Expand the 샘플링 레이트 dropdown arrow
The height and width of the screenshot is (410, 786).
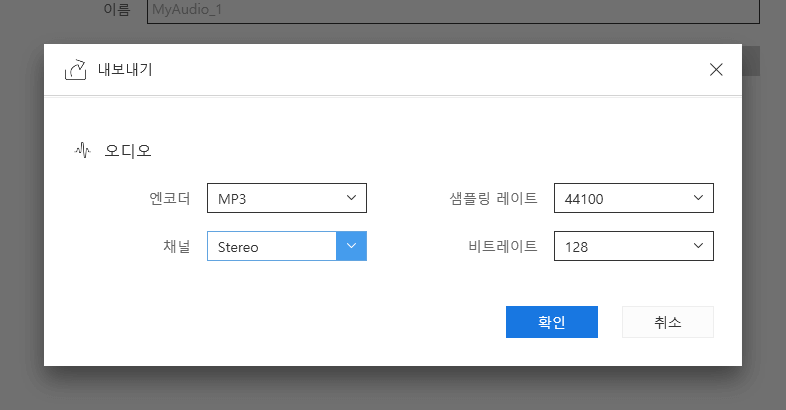698,198
